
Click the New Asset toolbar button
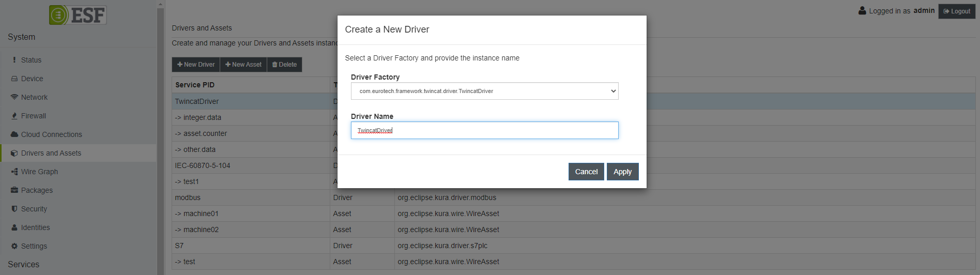243,65
